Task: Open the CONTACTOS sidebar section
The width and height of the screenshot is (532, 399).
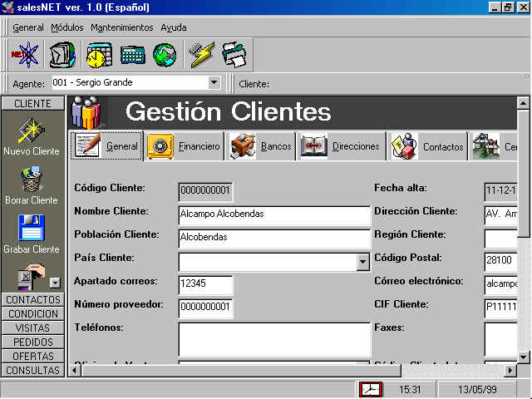Action: [33, 299]
